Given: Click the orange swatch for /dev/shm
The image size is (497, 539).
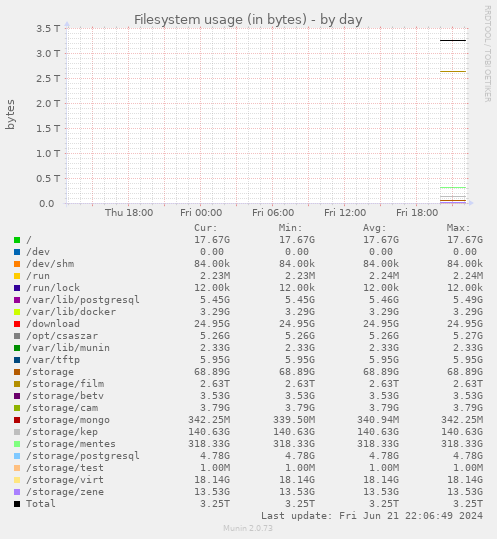Looking at the screenshot, I should point(17,264).
